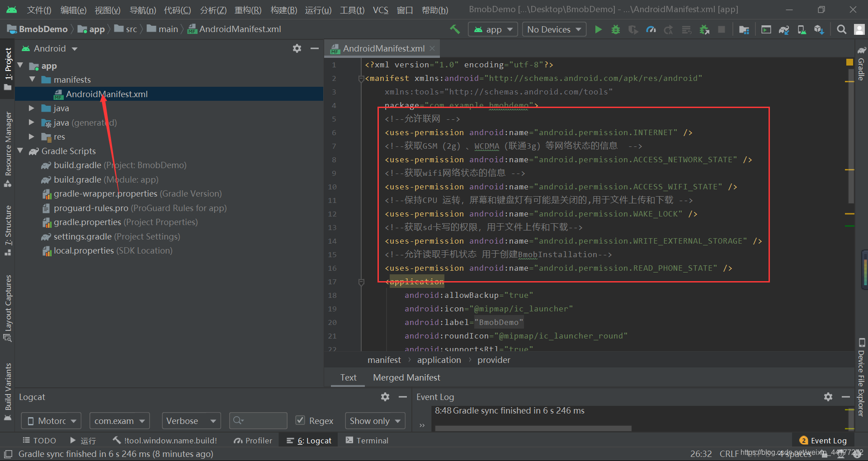Open the Android project view dropdown
Screen dimensions: 868x461
pyautogui.click(x=50, y=48)
